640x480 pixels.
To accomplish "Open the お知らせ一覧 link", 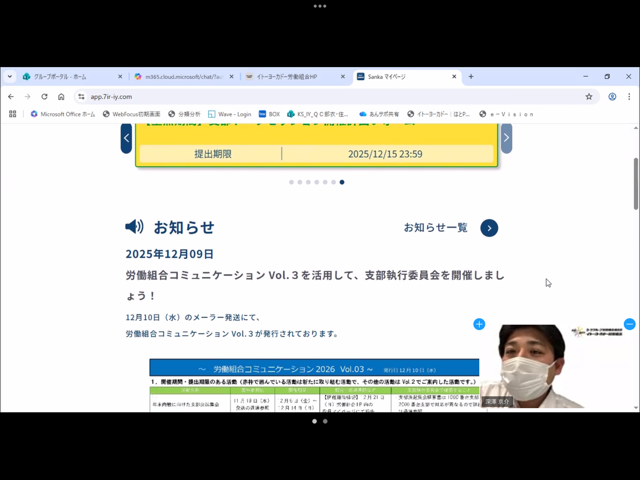I will tap(435, 228).
